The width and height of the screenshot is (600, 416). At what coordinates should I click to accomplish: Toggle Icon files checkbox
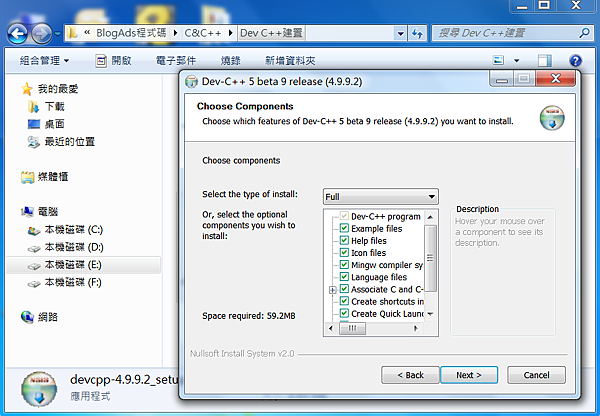[x=344, y=253]
